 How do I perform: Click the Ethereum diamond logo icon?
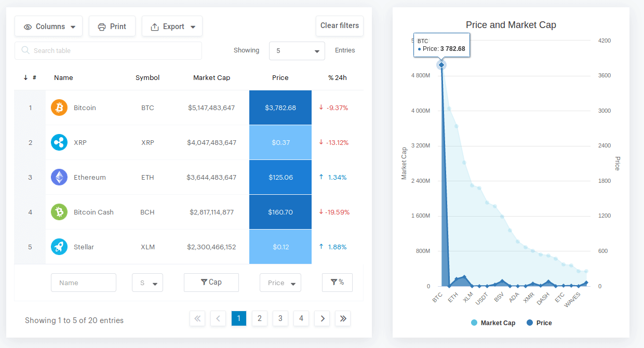click(59, 177)
